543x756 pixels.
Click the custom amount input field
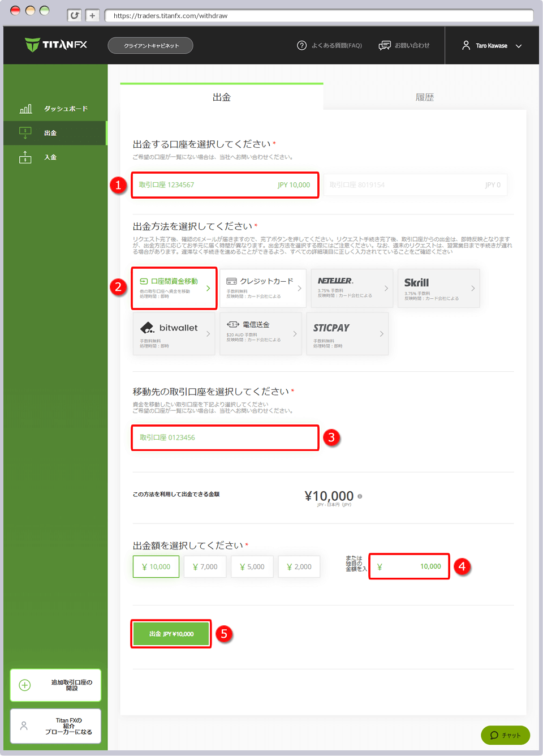click(408, 566)
